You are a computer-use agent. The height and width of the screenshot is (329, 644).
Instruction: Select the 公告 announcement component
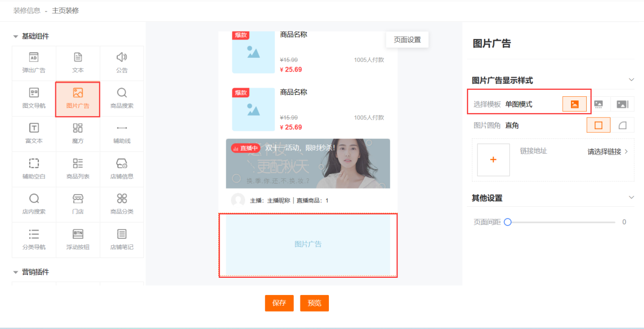[x=122, y=63]
